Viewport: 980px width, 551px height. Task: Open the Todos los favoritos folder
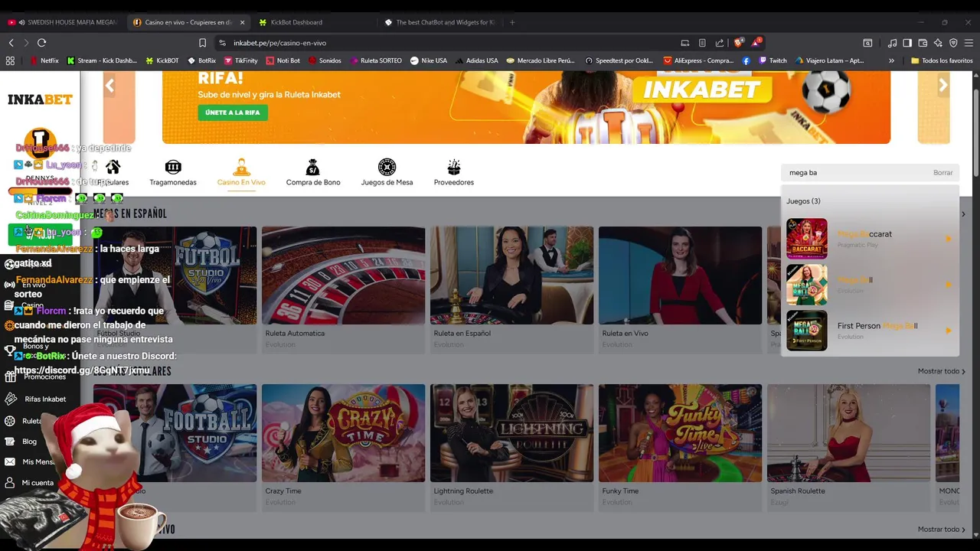[942, 60]
